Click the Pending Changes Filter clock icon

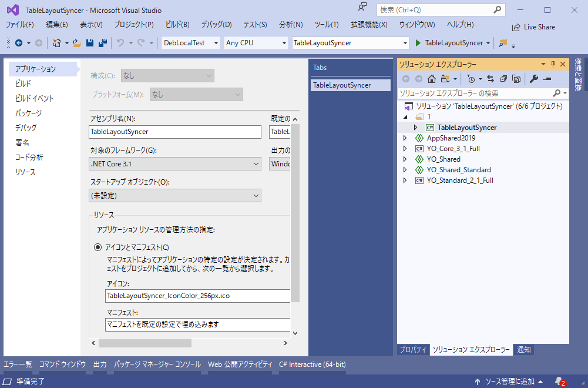[x=471, y=79]
